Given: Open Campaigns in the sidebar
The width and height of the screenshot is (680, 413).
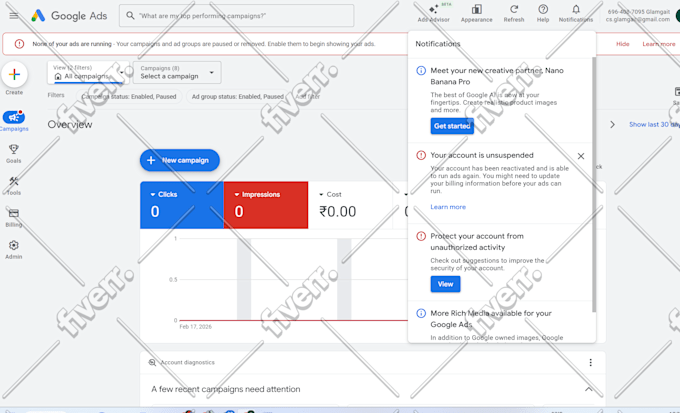Looking at the screenshot, I should (14, 121).
